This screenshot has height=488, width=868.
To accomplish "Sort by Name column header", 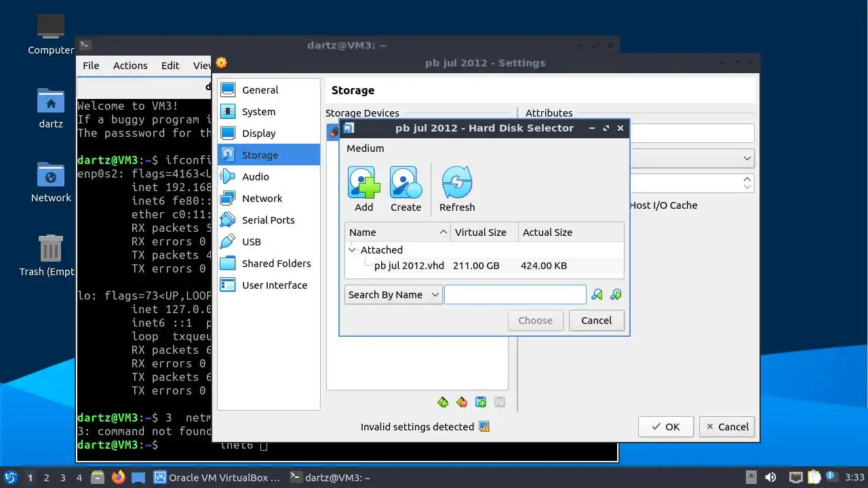I will pyautogui.click(x=397, y=232).
